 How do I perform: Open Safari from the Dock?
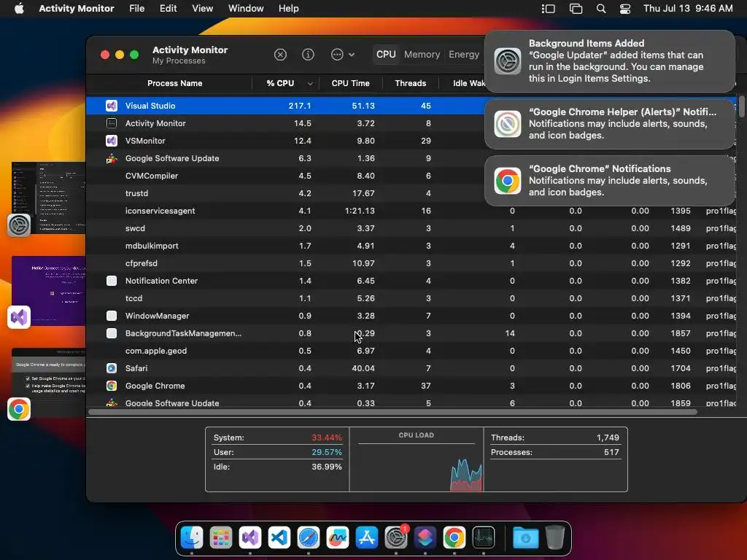coord(309,537)
